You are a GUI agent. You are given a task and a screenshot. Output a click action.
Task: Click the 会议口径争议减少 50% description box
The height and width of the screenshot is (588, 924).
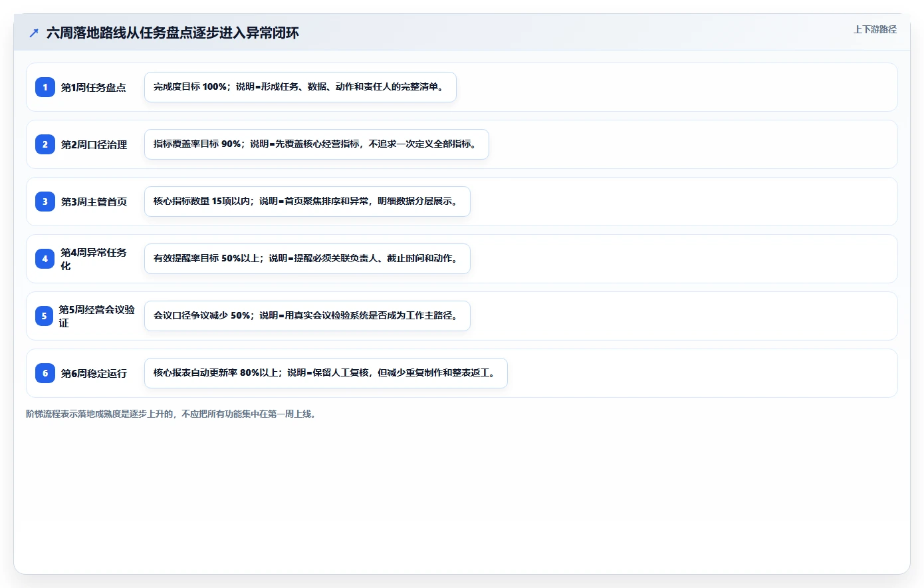tap(307, 316)
